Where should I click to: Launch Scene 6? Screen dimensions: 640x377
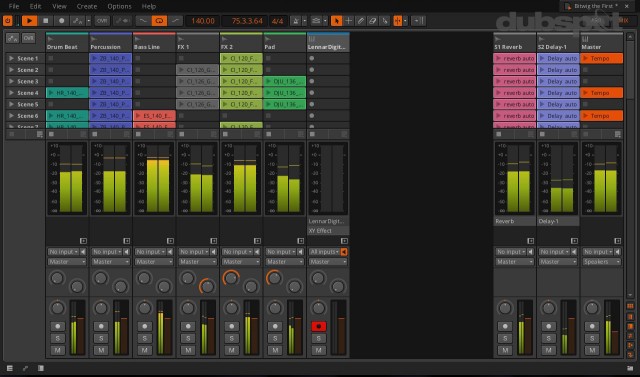pos(11,115)
